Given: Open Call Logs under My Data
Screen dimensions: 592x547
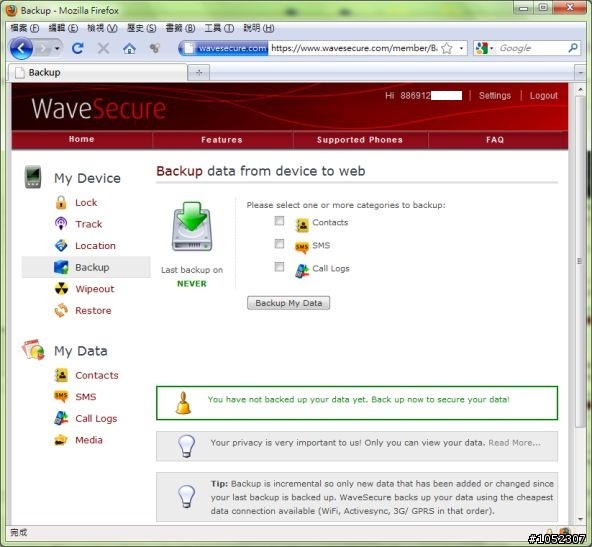Looking at the screenshot, I should coord(96,419).
